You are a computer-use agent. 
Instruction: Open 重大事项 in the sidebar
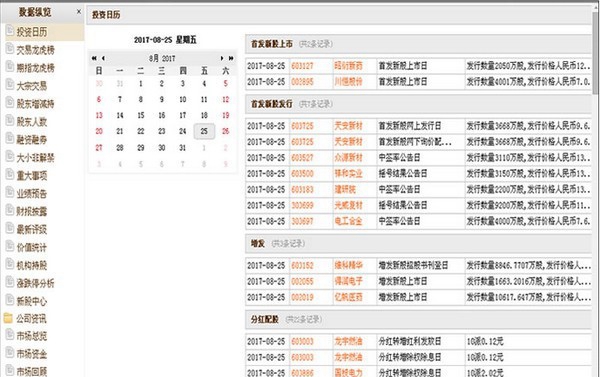[32, 175]
